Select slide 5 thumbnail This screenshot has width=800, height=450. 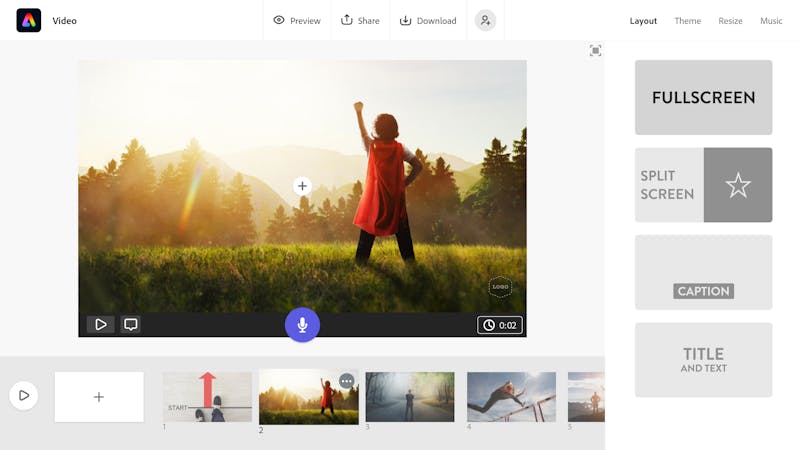pyautogui.click(x=586, y=397)
